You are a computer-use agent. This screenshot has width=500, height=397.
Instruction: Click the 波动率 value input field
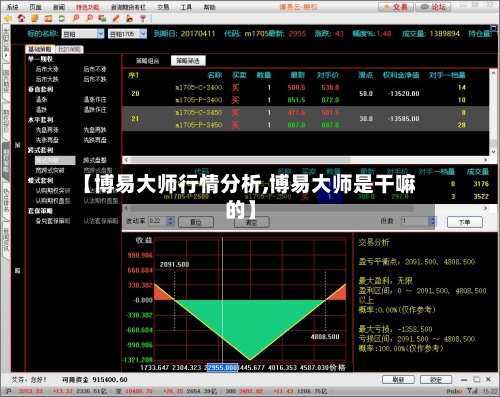[x=158, y=221]
